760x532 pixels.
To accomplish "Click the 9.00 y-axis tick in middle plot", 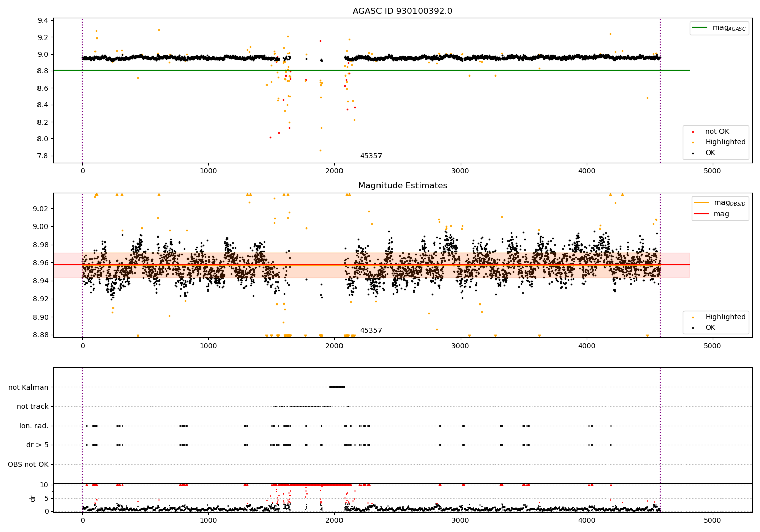I will click(41, 227).
